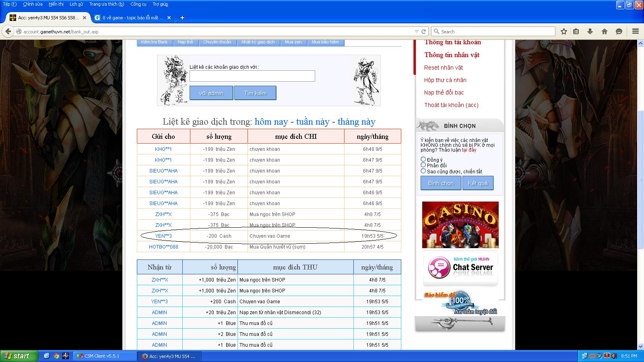Show transactions for 'tháng này'
This screenshot has width=644, height=362.
[357, 121]
